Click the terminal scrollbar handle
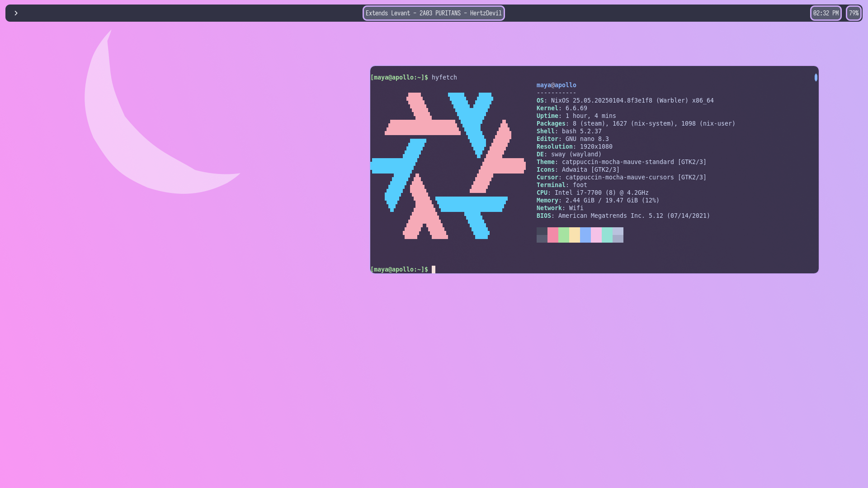Screen dimensions: 868x488 [x=816, y=78]
